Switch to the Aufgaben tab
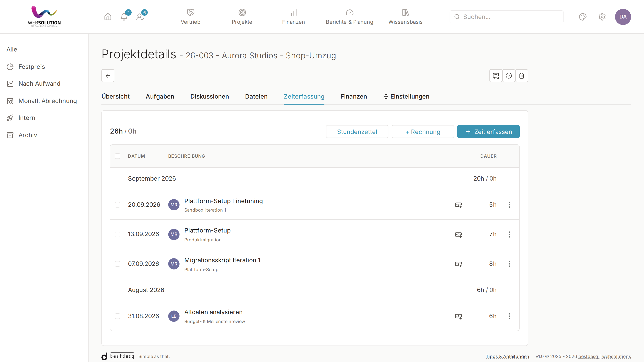The height and width of the screenshot is (362, 644). pos(160,97)
